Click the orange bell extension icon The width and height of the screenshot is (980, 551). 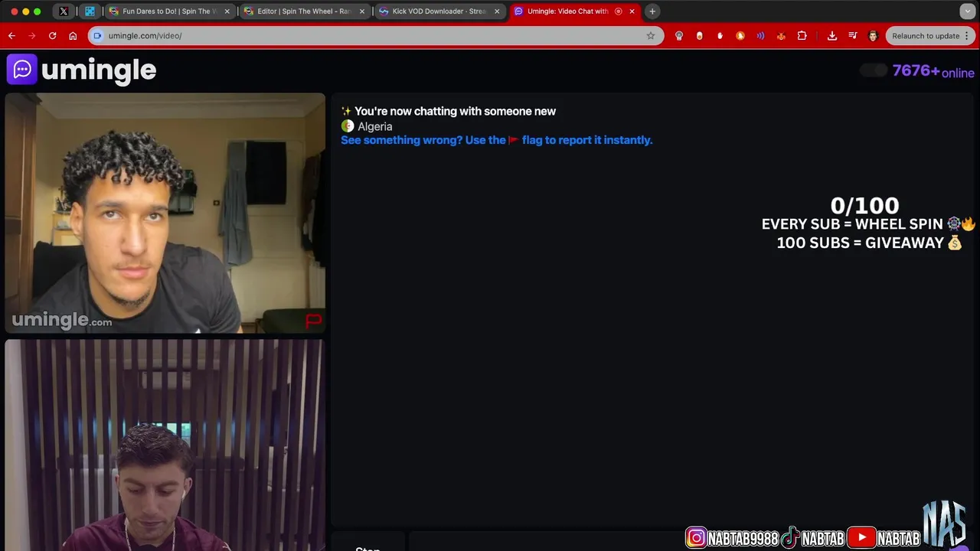point(740,36)
